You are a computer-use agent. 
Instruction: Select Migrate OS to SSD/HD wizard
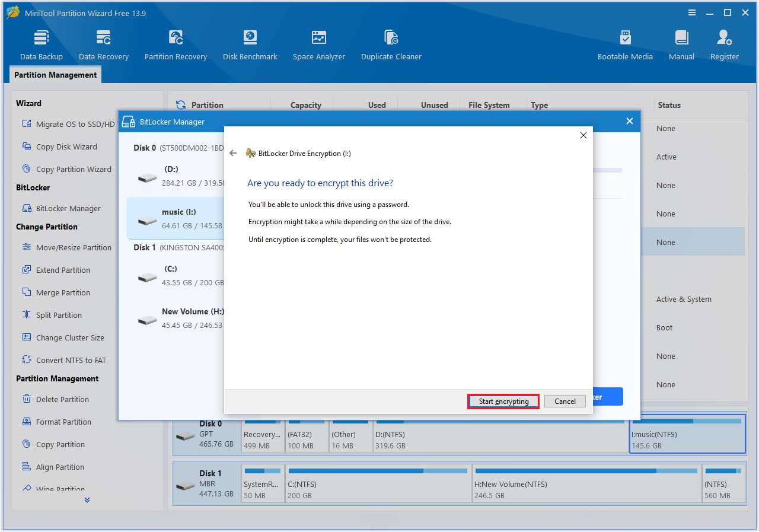click(68, 124)
